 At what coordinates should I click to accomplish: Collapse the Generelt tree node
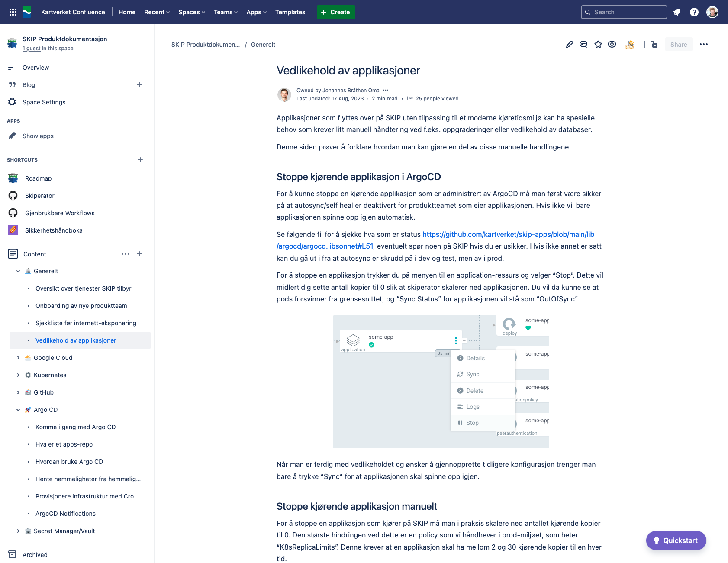coord(18,271)
